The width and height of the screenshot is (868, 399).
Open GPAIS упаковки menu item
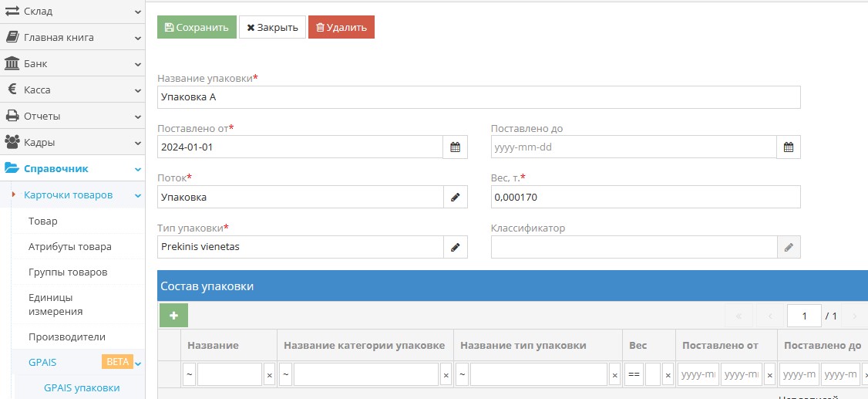[x=82, y=387]
